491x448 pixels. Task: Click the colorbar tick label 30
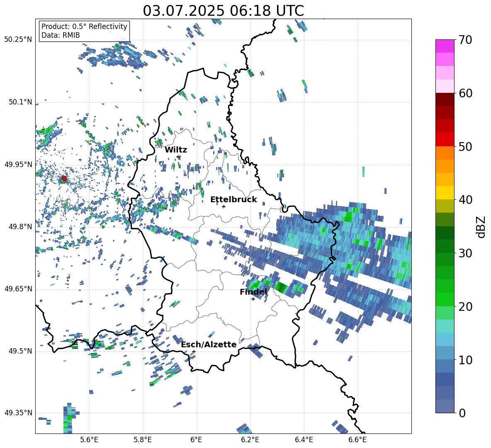click(466, 253)
